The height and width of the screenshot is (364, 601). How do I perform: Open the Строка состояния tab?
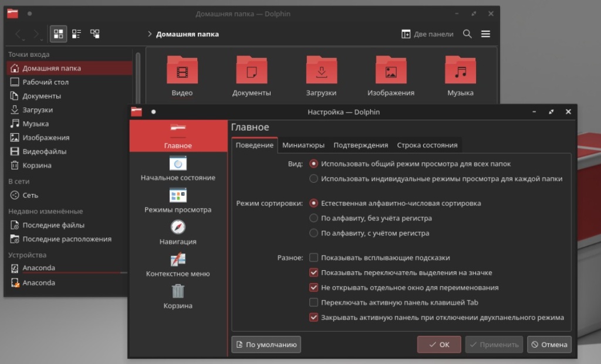point(427,145)
